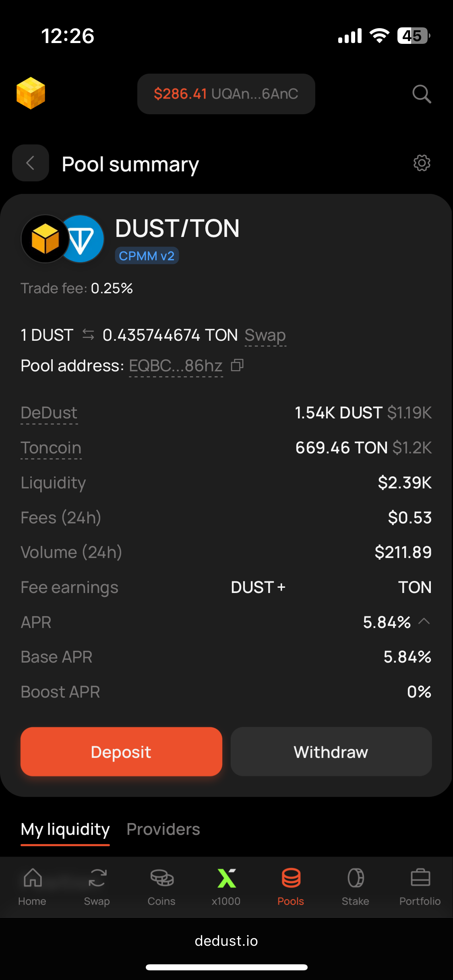
Task: Follow the Swap link beside rate
Action: pyautogui.click(x=265, y=335)
